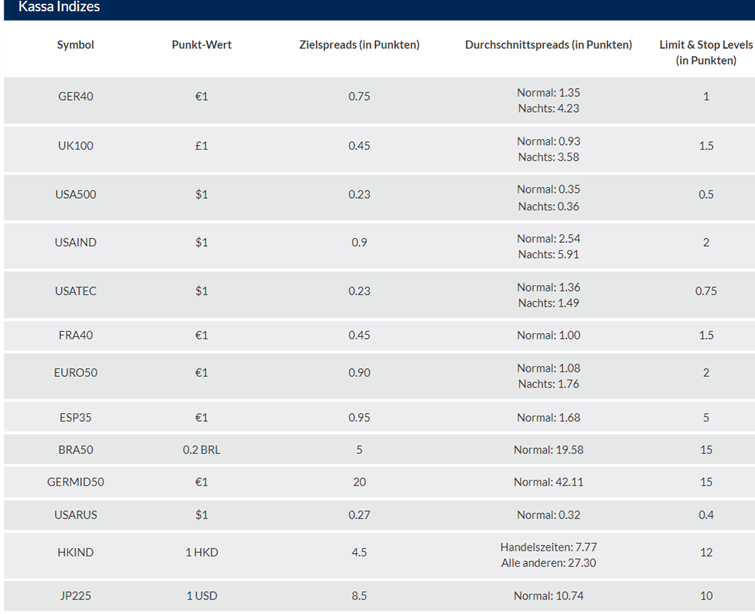Click the Normal: 19.58 value for BRA50
This screenshot has height=614, width=755.
548,450
